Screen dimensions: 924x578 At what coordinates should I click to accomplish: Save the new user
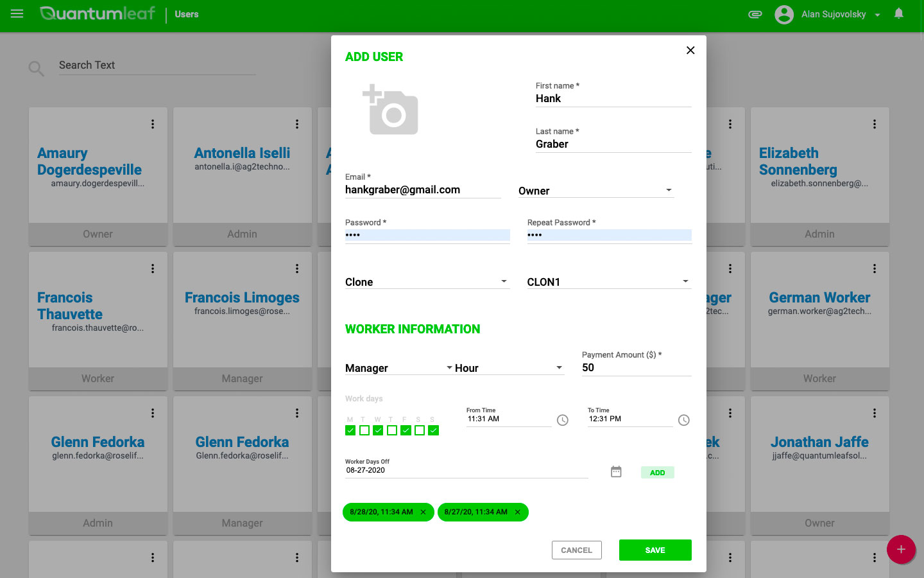(655, 550)
